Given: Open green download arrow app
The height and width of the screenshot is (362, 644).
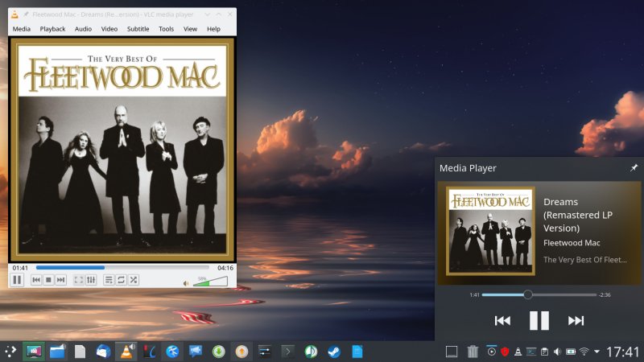Looking at the screenshot, I should pos(218,352).
